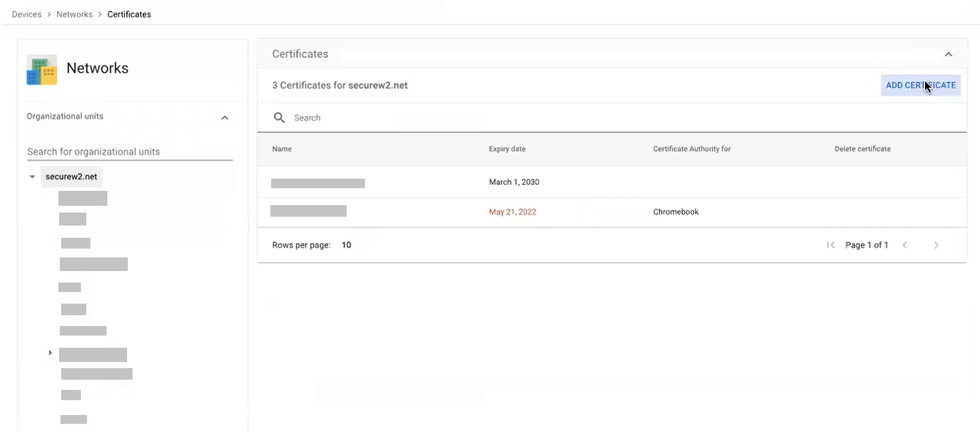Expand the nested organizational unit arrow
Screen dimensions: 980x432
tap(50, 353)
